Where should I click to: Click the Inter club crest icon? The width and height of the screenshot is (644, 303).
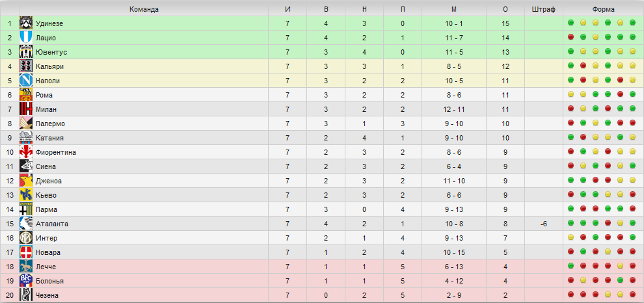(26, 238)
